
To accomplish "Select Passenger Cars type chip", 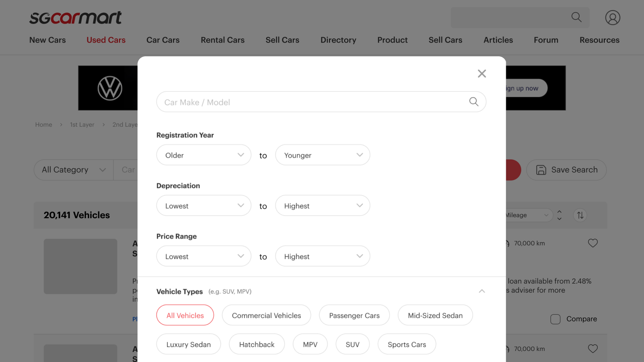I will click(x=354, y=315).
